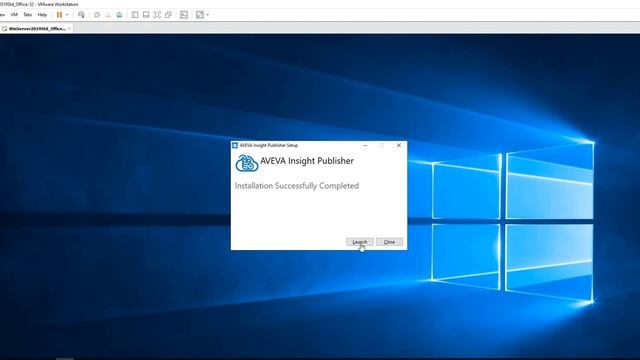The width and height of the screenshot is (640, 360).
Task: Open the snapshot manager
Action: tap(119, 15)
